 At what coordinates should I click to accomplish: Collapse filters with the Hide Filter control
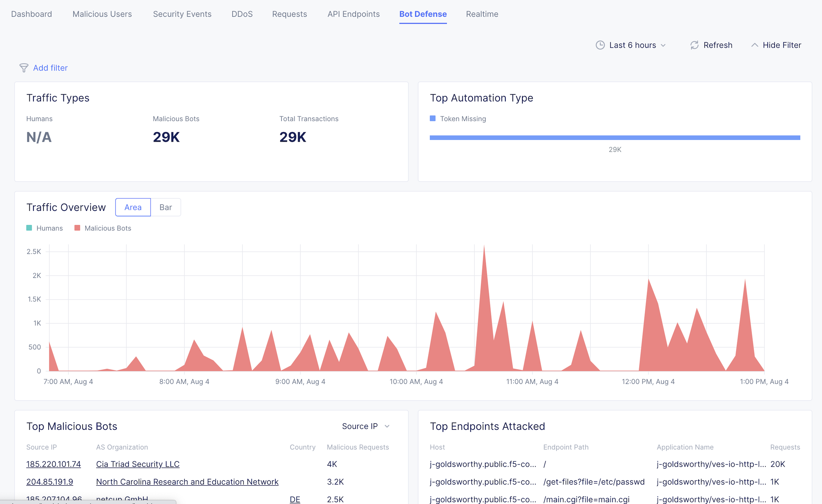tap(781, 45)
